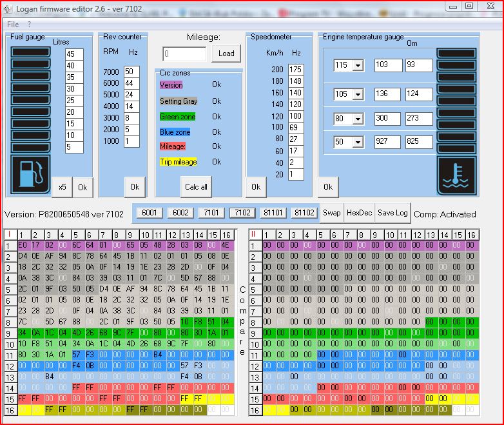
Task: Click column header 16 of table II
Action: pos(471,235)
